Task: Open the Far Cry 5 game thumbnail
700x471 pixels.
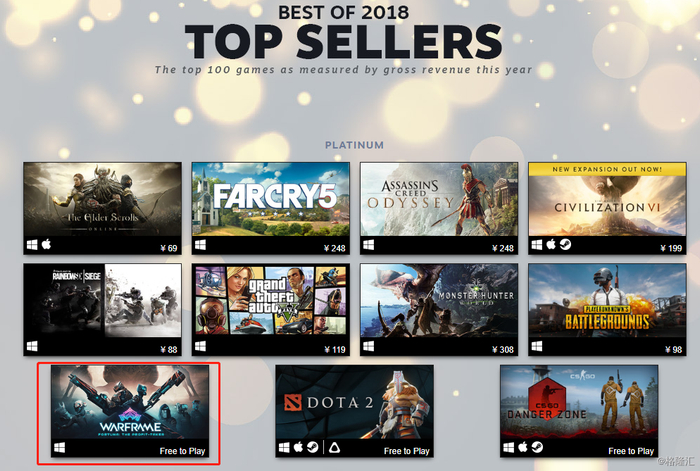Action: click(271, 199)
